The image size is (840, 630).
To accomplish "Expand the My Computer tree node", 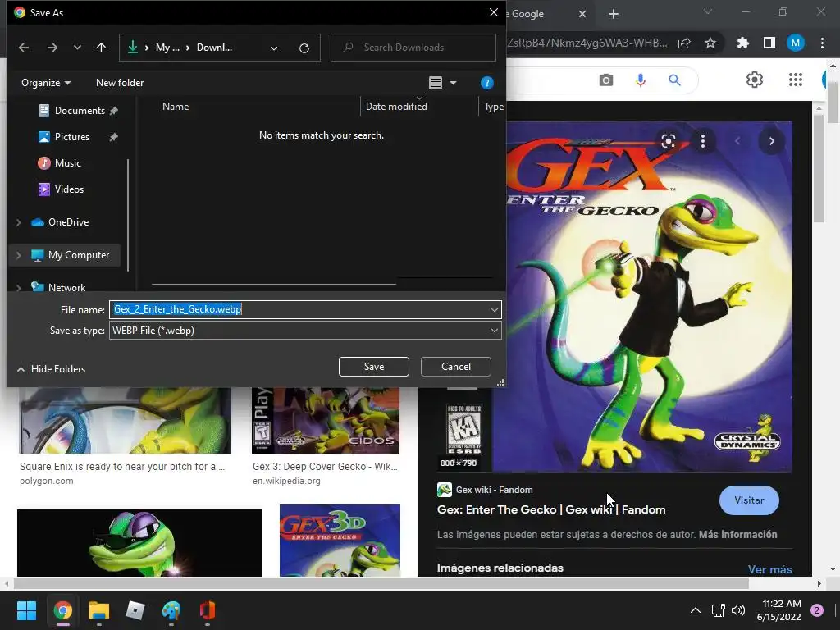I will (x=19, y=256).
